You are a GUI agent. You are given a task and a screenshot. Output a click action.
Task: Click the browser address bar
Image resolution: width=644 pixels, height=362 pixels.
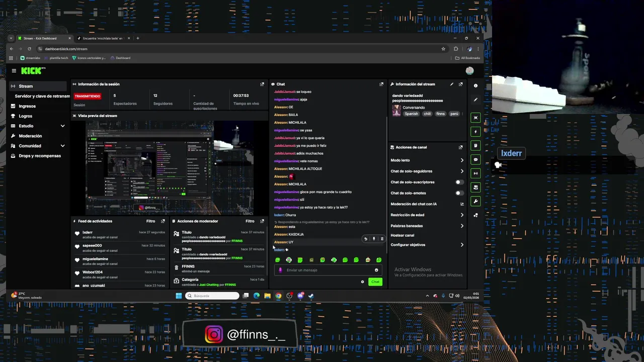coord(242,49)
